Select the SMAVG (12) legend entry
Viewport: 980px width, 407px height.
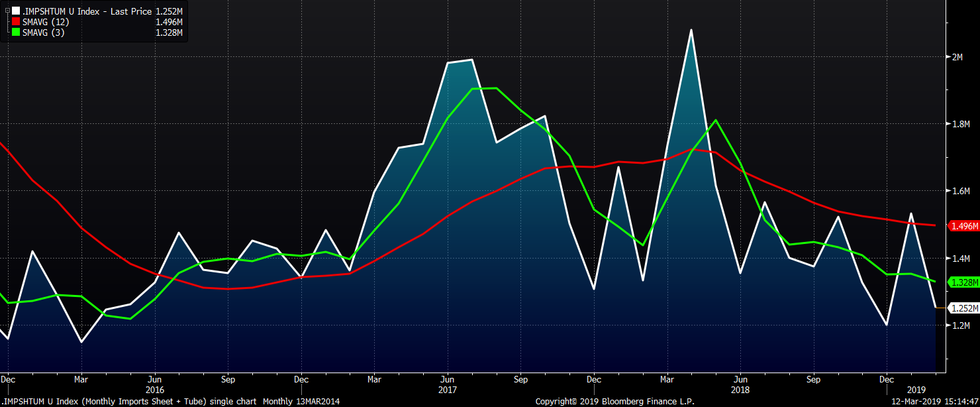pyautogui.click(x=44, y=22)
